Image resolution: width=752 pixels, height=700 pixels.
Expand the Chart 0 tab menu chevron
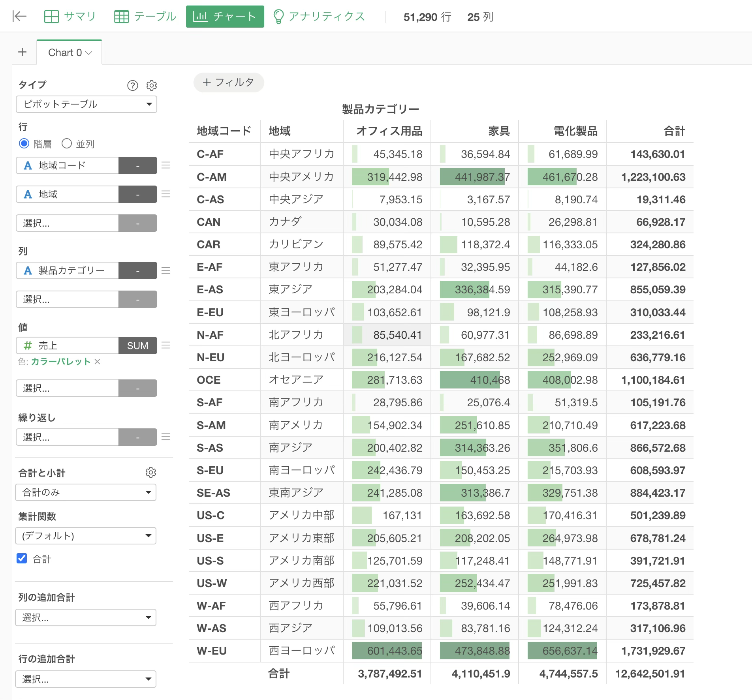tap(89, 53)
